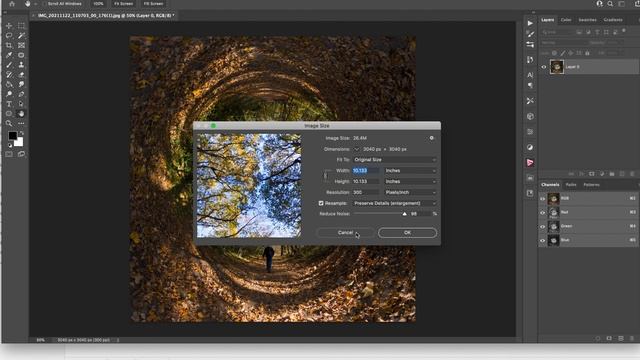
Task: Click the Image Size preview thumbnail
Action: [x=249, y=186]
